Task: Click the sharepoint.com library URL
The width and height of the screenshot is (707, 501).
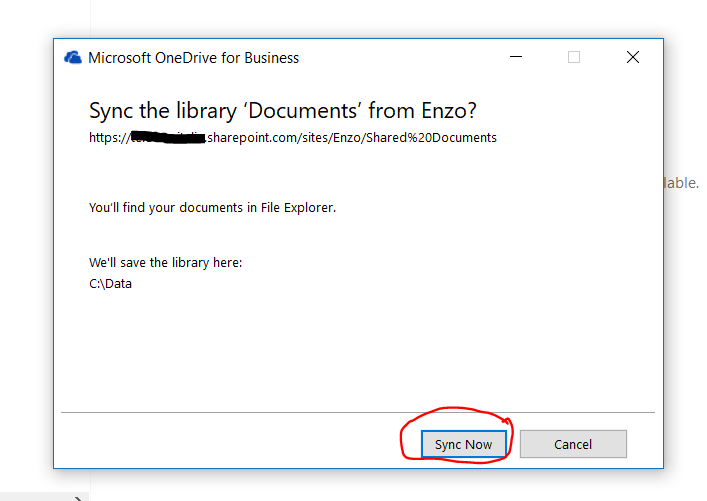Action: [x=350, y=137]
